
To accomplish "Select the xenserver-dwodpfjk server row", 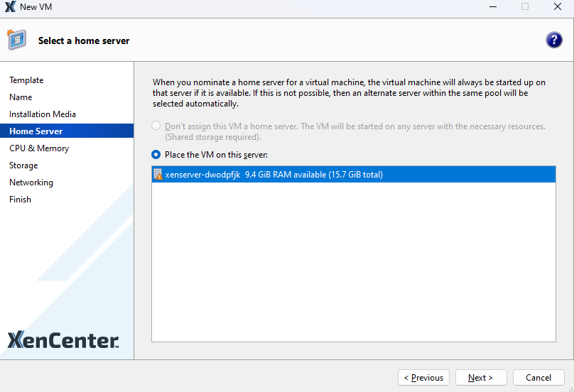I will (x=354, y=175).
